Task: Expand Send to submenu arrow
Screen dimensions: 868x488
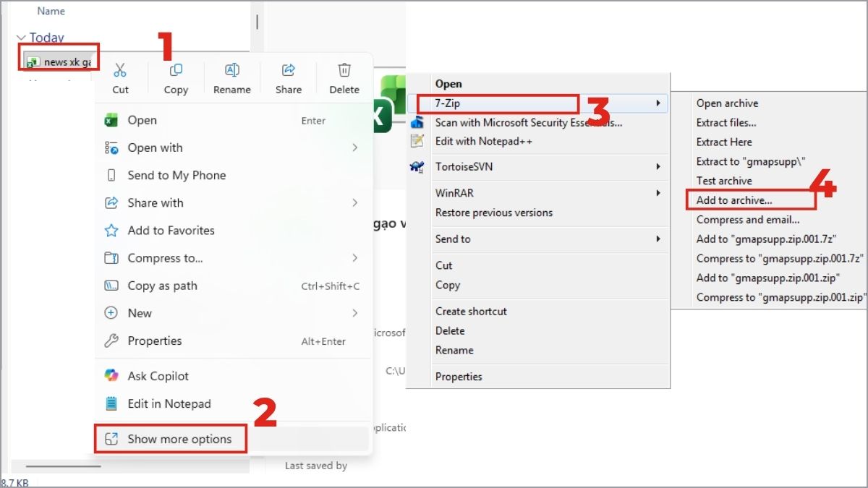Action: [x=658, y=239]
